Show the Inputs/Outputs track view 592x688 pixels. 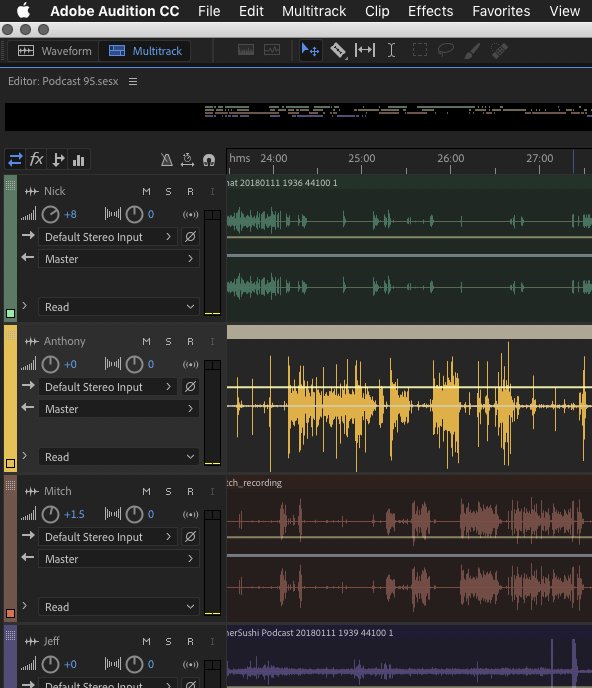coord(15,159)
